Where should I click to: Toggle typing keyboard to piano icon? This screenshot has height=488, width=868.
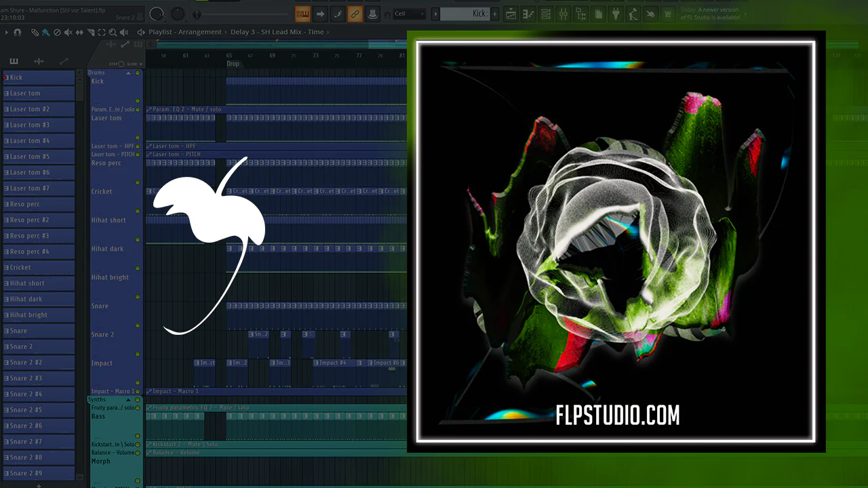pyautogui.click(x=302, y=14)
